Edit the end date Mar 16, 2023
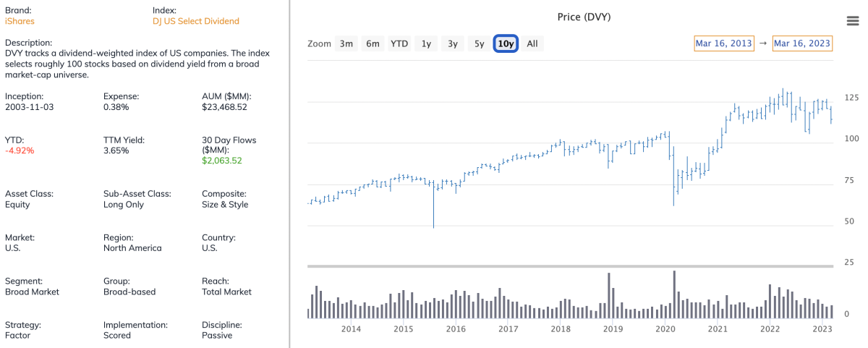868x348 pixels. (x=802, y=43)
